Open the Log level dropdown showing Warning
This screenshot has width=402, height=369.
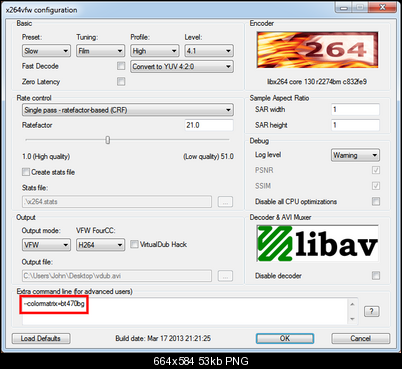(x=355, y=155)
